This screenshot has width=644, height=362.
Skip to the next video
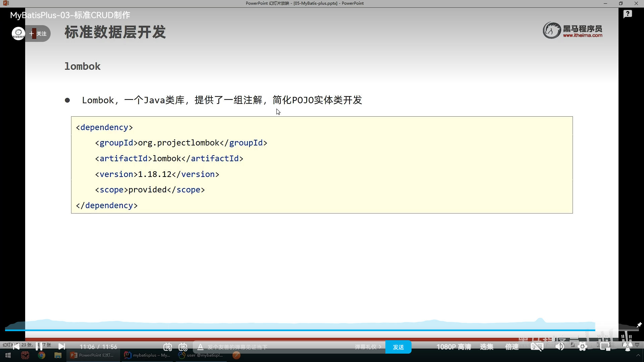coord(62,347)
